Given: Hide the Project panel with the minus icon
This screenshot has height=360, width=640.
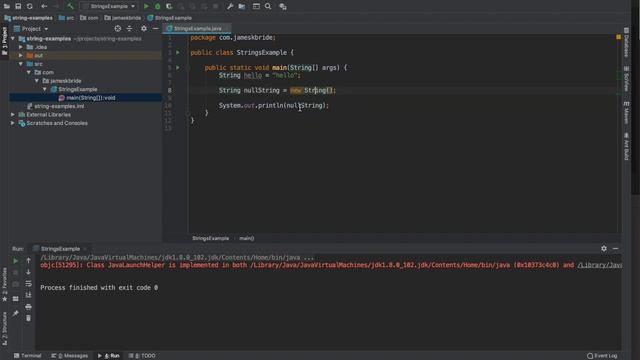Looking at the screenshot, I should tap(155, 29).
